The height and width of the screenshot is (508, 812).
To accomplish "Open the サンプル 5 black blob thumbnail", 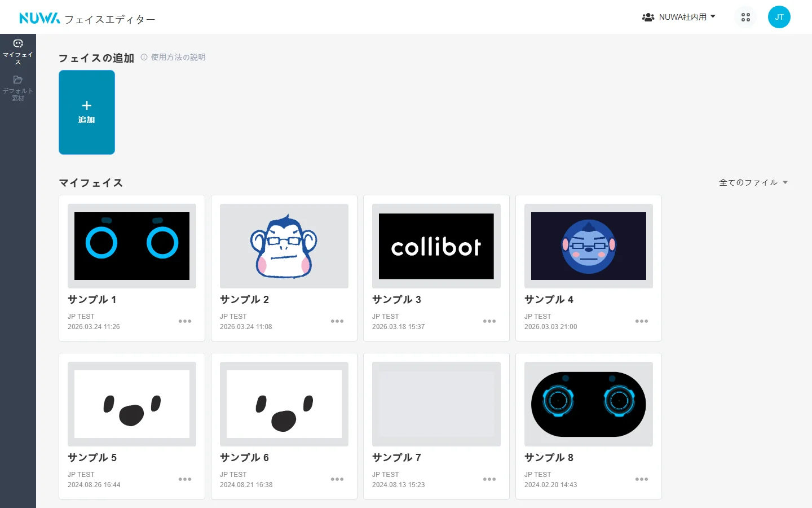I will [x=132, y=404].
